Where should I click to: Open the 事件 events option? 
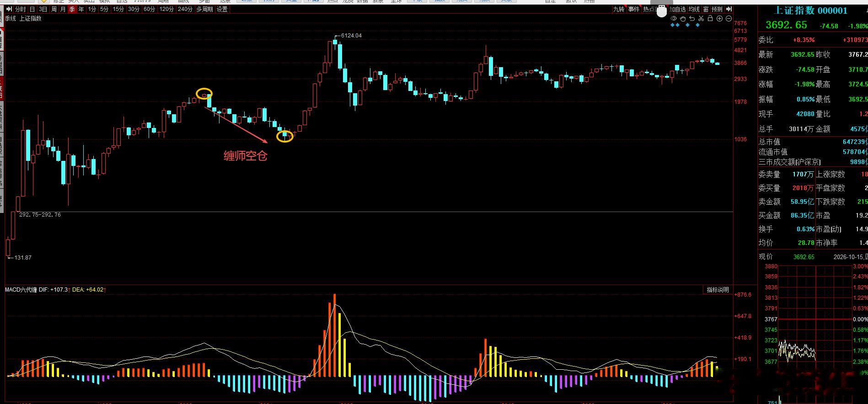click(x=634, y=9)
